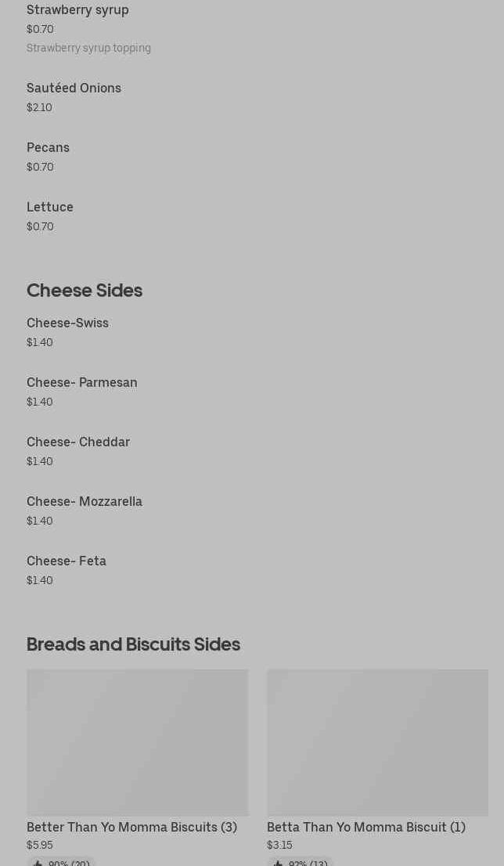Click Breads and Biscuits Sides heading
Viewport: 504px width, 866px height.
(133, 644)
